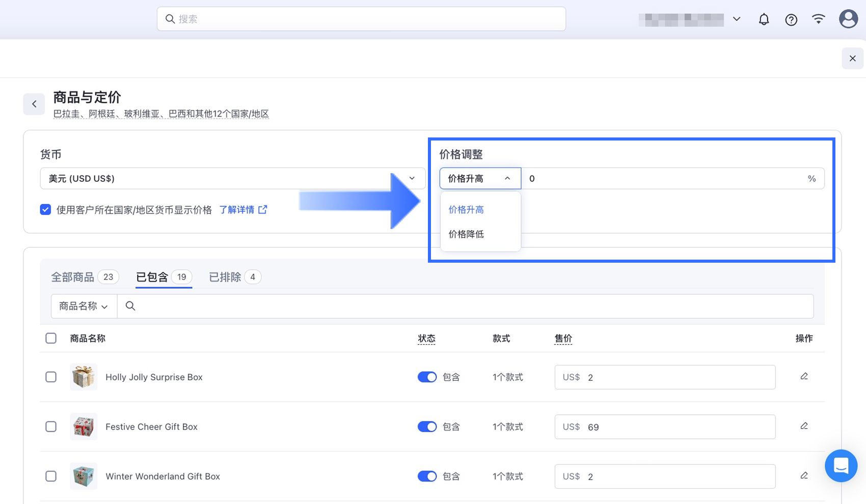The width and height of the screenshot is (866, 504).
Task: Click the price adjustment percentage field
Action: (x=672, y=178)
